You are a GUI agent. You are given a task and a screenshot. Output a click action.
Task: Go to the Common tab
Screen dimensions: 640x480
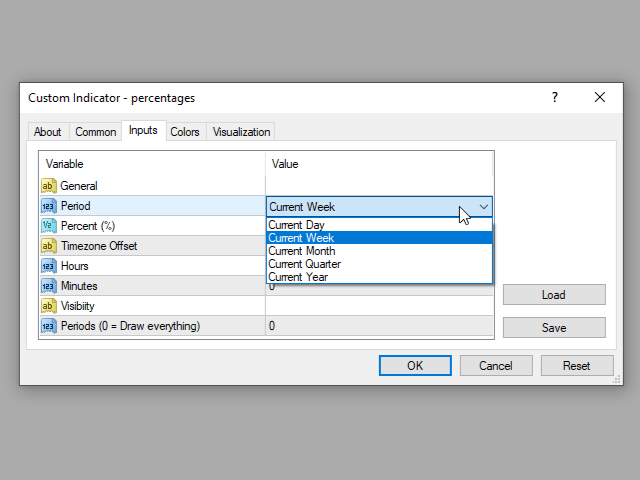(x=96, y=132)
